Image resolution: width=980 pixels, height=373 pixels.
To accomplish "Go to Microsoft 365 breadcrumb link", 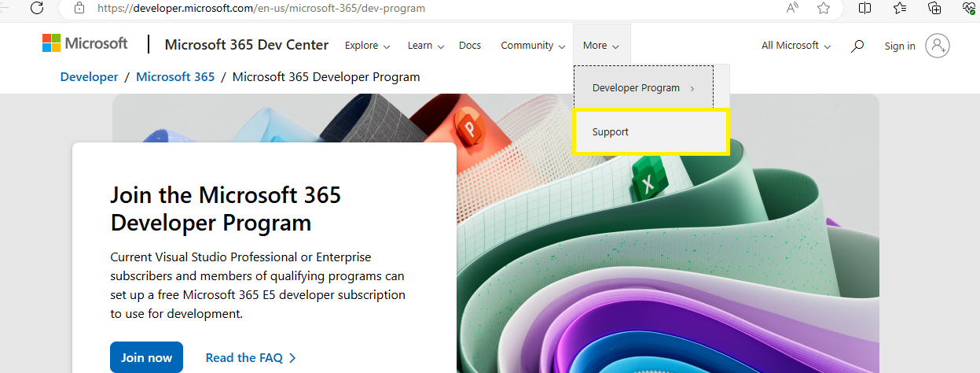I will click(x=175, y=76).
